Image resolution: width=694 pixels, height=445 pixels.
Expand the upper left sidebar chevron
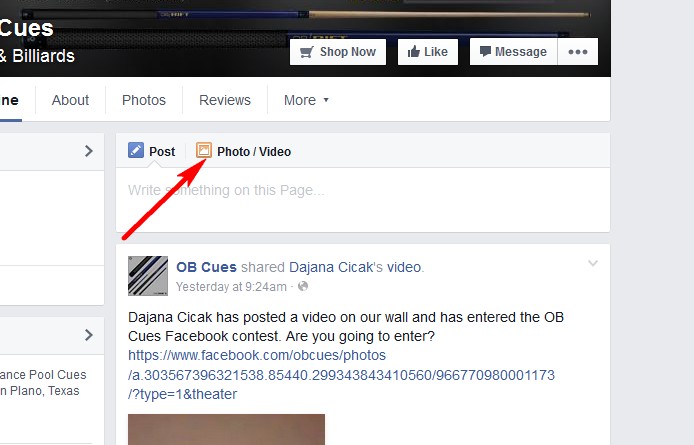click(89, 151)
